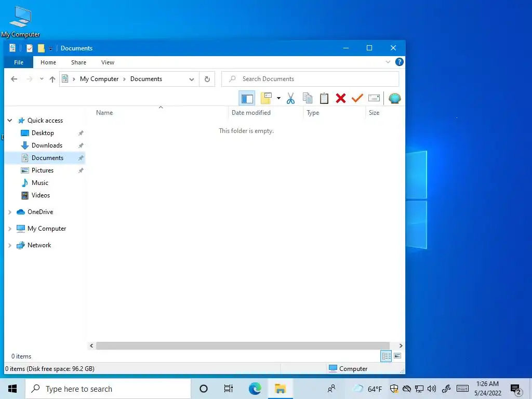Select OneDrive in navigation pane
This screenshot has height=399, width=532.
click(x=40, y=212)
